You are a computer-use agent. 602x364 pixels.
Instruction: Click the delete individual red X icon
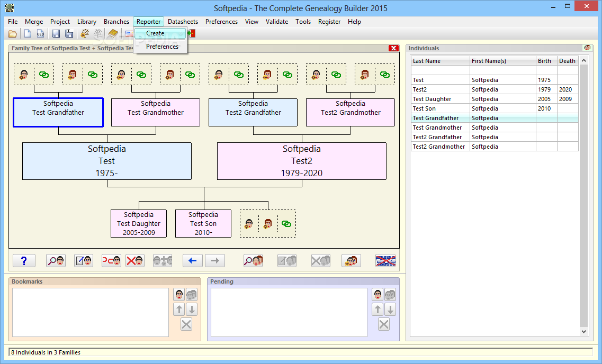135,261
